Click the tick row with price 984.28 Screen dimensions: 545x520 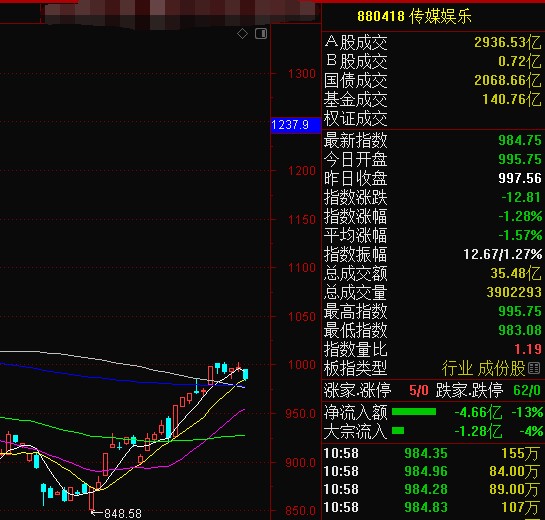(x=432, y=489)
